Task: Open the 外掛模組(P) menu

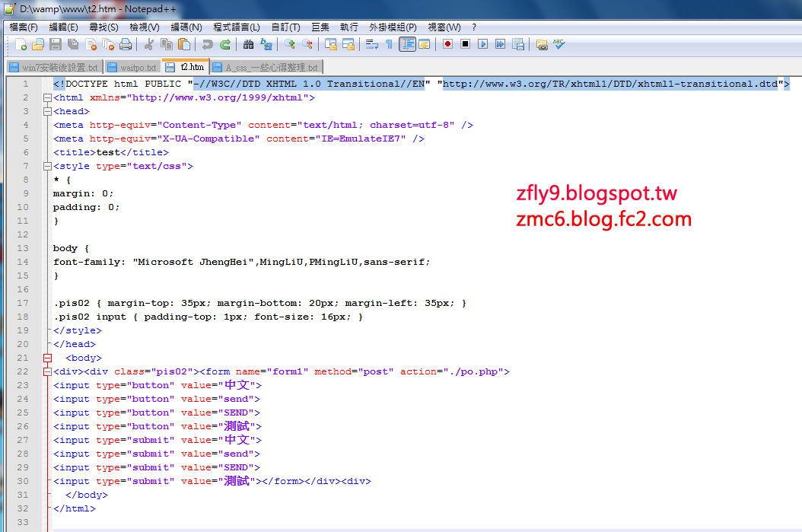Action: tap(393, 27)
